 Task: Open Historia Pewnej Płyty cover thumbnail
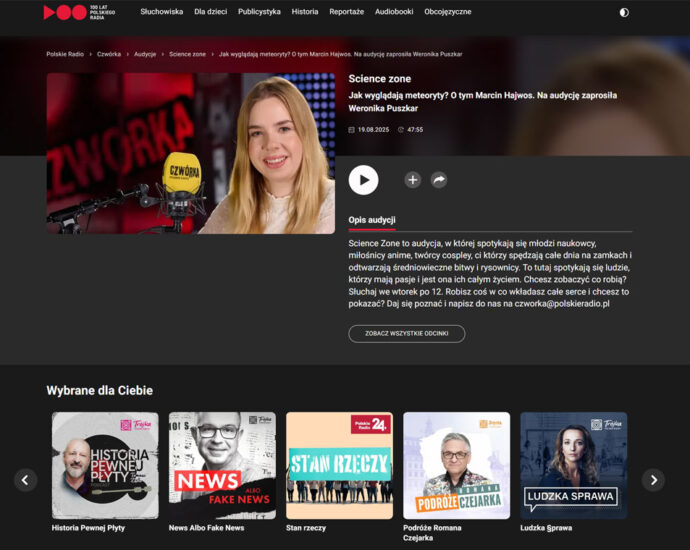[x=105, y=466]
